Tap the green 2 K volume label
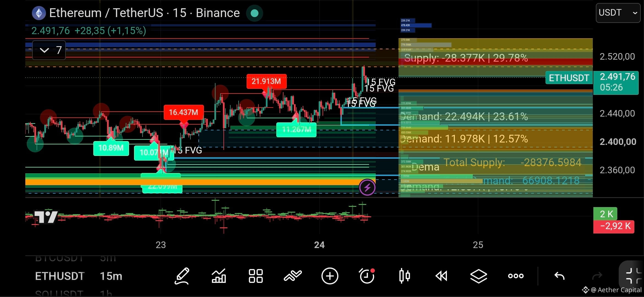644x297 pixels. pos(605,214)
